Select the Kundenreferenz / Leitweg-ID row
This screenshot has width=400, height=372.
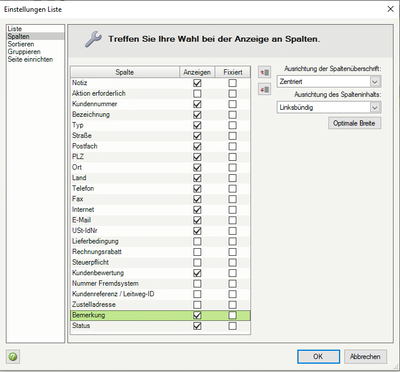pos(160,294)
